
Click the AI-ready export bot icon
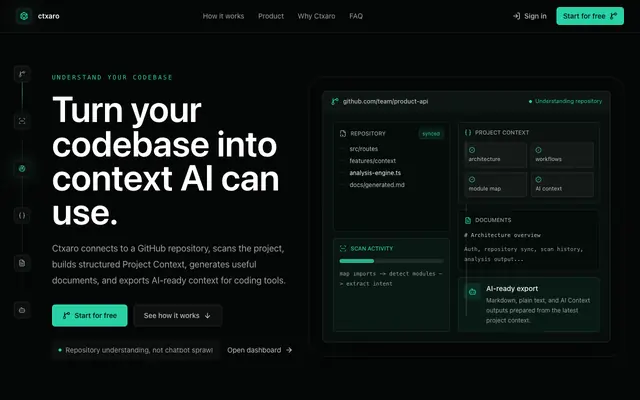click(x=473, y=291)
